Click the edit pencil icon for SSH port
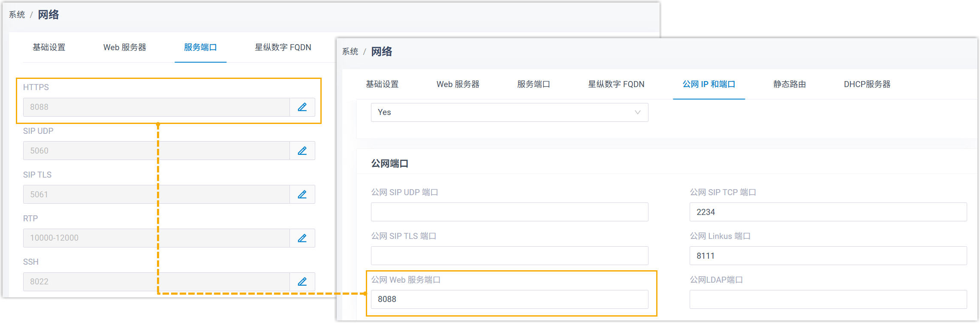 tap(302, 282)
